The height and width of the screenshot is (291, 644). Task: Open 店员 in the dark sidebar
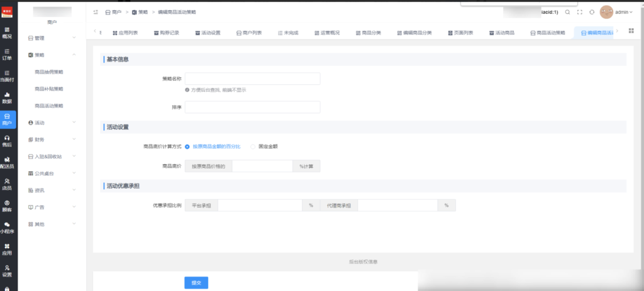[x=7, y=184]
